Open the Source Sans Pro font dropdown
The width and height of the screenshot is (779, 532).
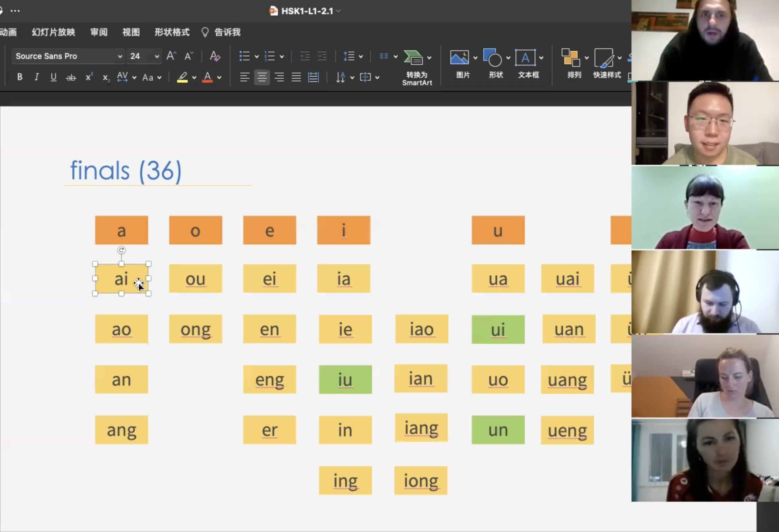[120, 56]
